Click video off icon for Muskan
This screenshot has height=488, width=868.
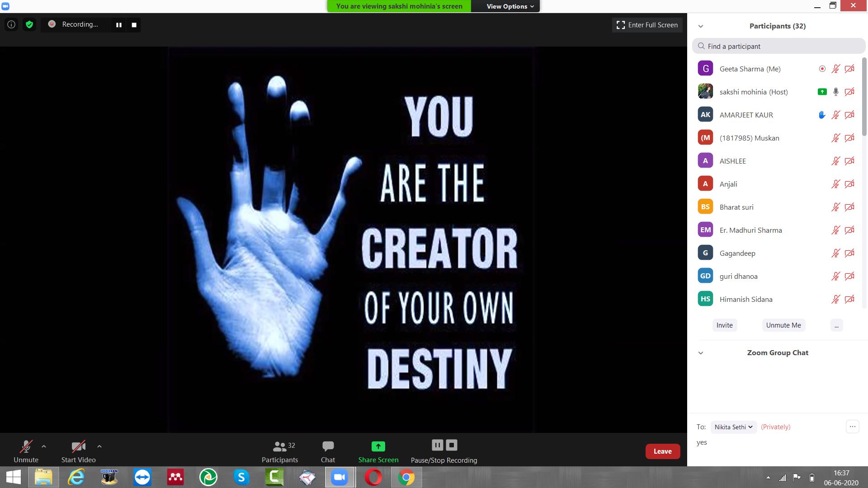(849, 138)
